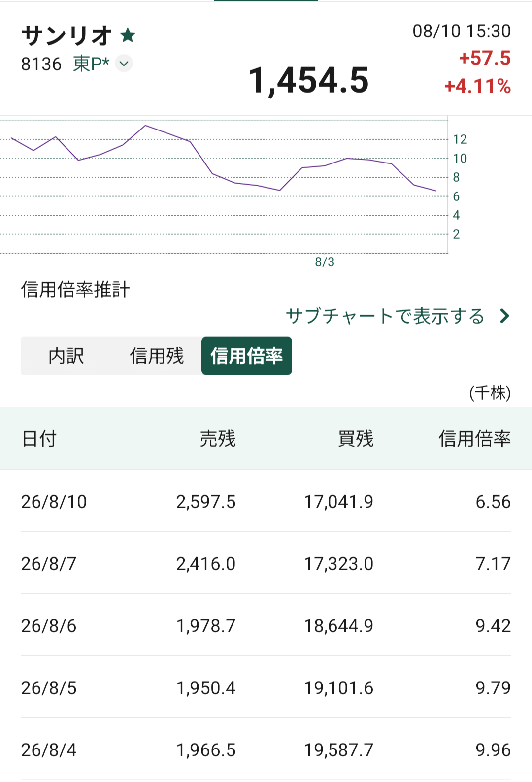
Task: Tap the stock code 8136
Action: tap(41, 64)
